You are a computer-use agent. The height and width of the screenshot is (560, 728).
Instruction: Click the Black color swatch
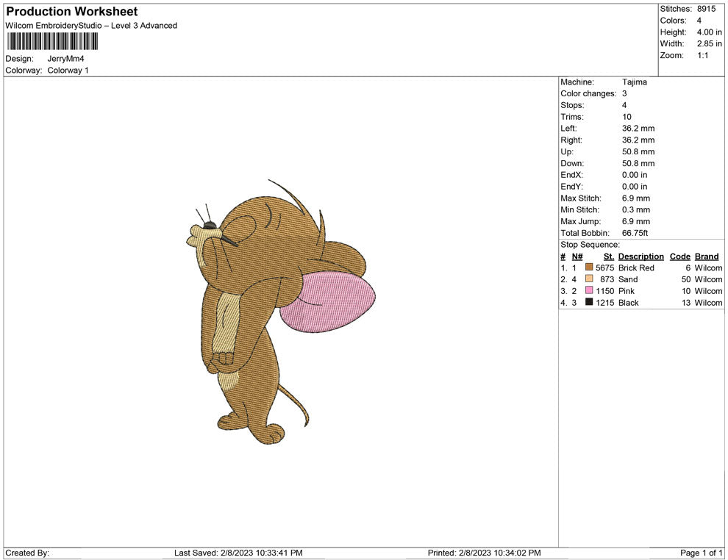point(589,302)
